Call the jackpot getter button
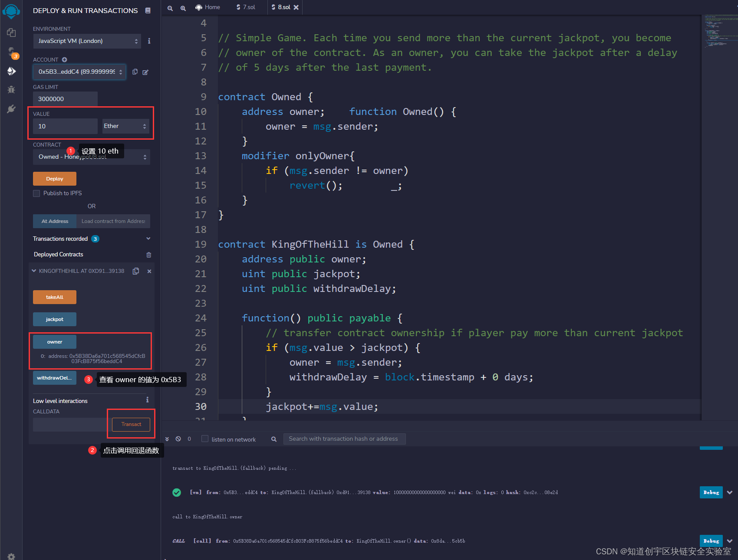This screenshot has width=738, height=560. click(55, 319)
